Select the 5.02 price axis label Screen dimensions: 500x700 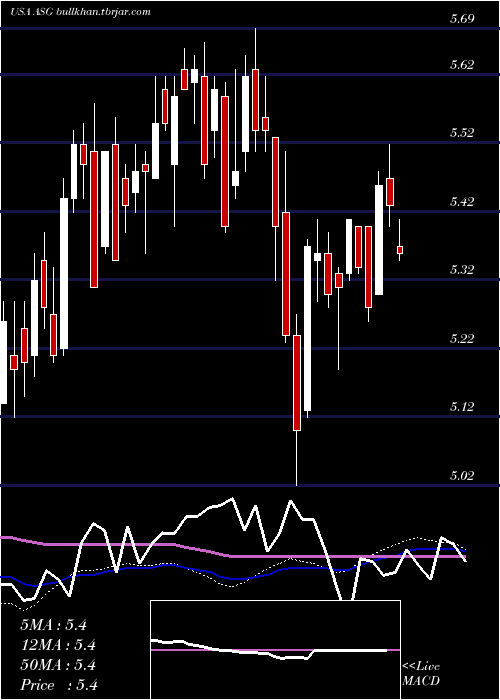(462, 475)
